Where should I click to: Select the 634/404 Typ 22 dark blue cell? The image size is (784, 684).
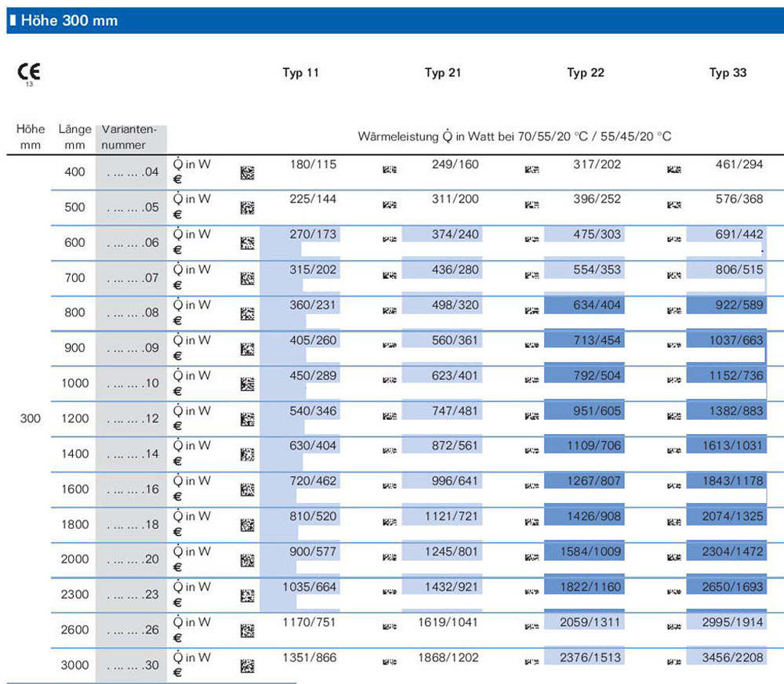(584, 306)
